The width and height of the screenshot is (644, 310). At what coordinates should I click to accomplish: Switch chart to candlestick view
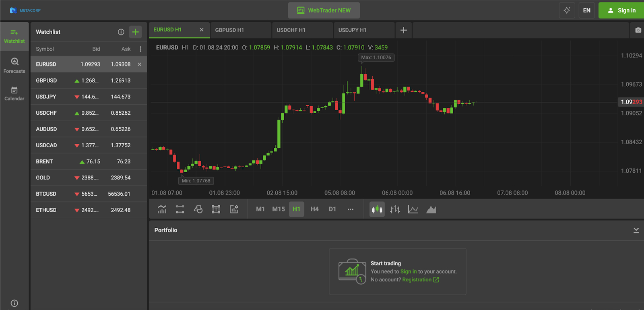pos(377,209)
